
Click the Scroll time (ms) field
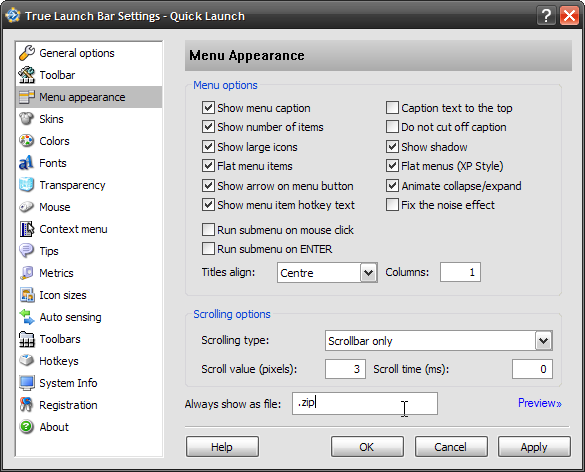532,369
